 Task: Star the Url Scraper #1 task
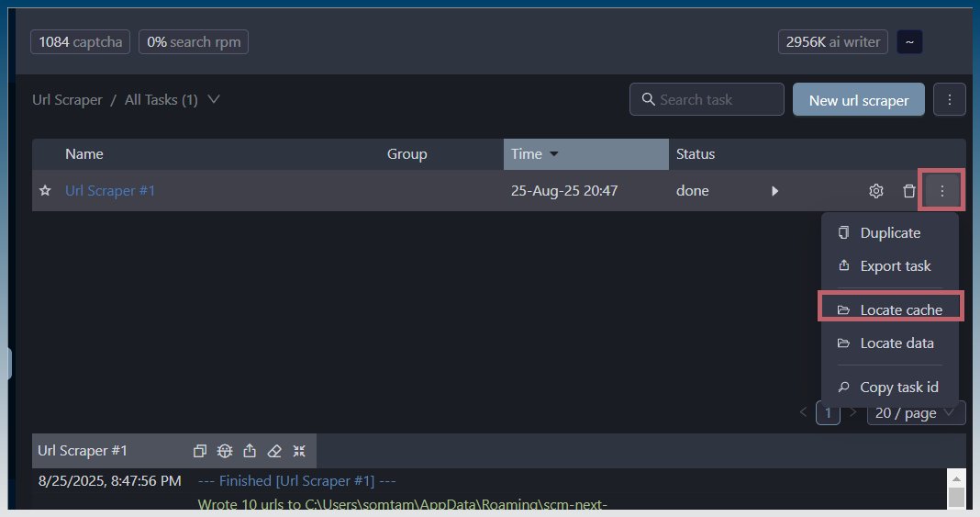tap(44, 191)
